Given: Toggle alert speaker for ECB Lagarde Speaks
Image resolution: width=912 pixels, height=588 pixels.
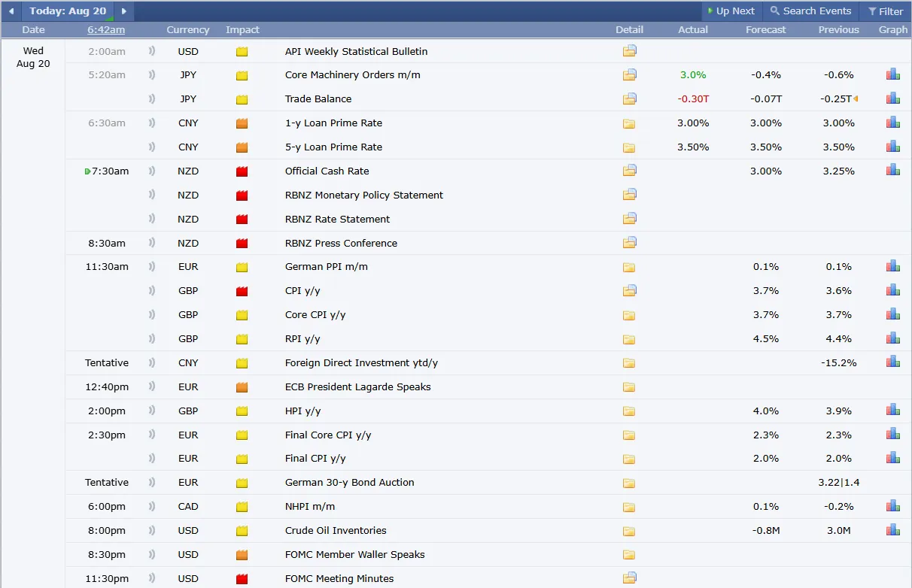Looking at the screenshot, I should tap(152, 387).
